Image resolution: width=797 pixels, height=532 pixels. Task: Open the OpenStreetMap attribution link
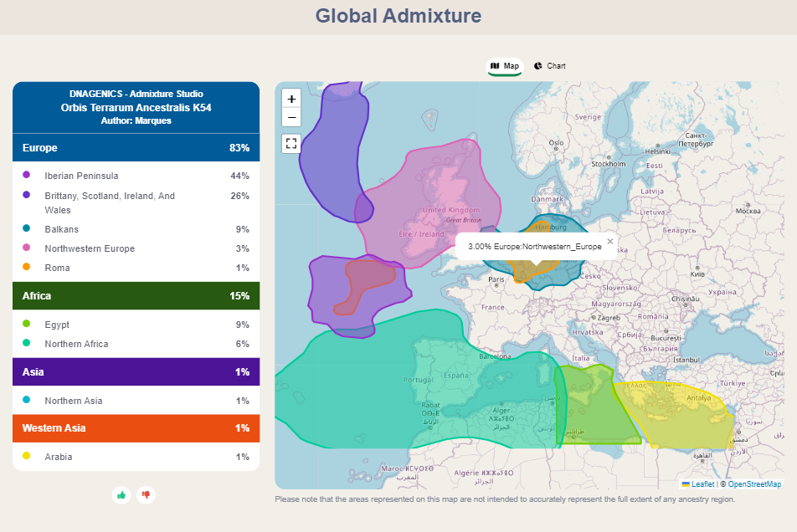754,484
